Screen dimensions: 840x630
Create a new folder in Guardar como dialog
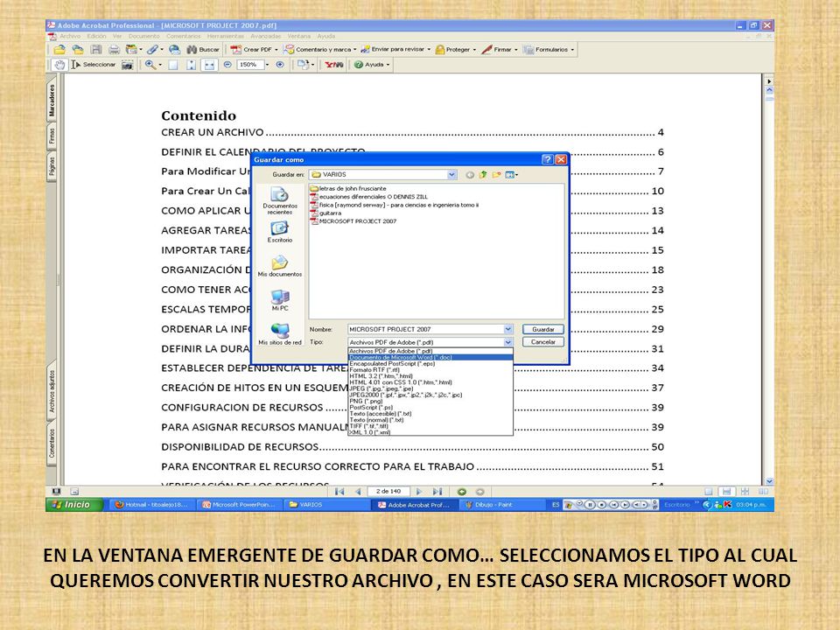497,175
